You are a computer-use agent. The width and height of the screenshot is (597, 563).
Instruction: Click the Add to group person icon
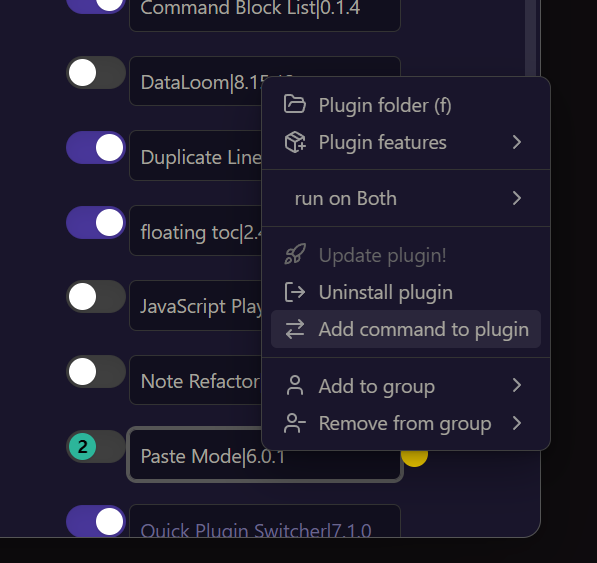295,386
